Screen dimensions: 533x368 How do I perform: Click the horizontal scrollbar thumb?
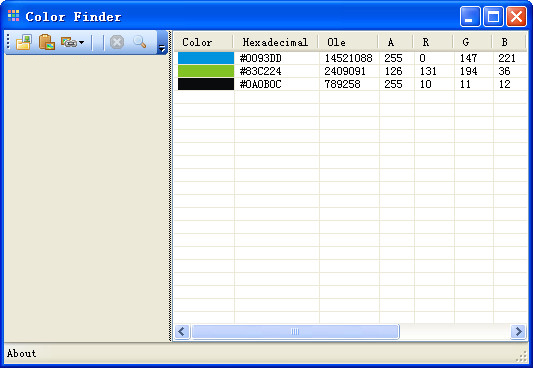pos(295,331)
